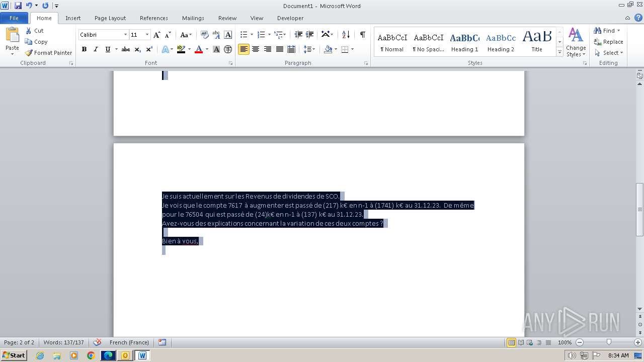Screen dimensions: 644x362
Task: Toggle underline formatting
Action: pos(107,49)
